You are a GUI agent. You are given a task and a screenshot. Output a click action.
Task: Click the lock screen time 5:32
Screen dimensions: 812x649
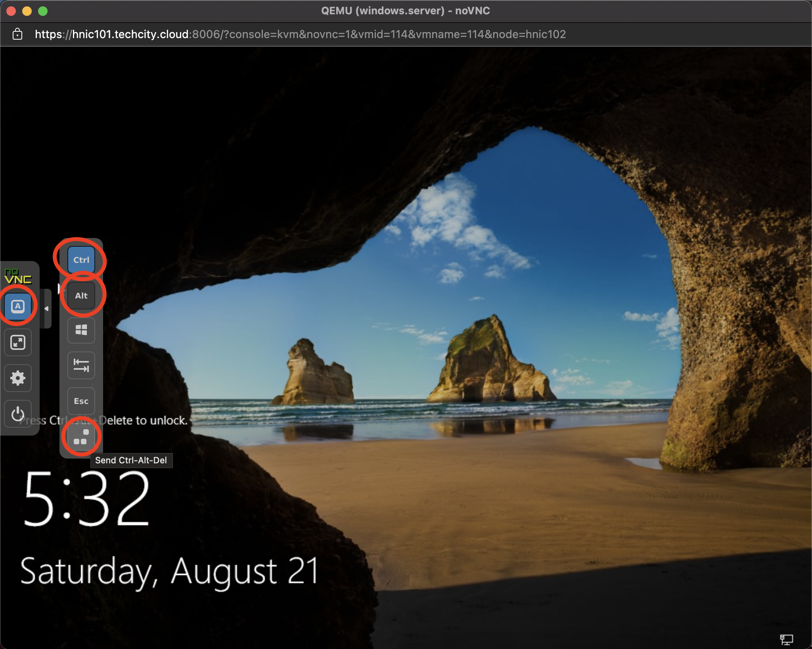(x=87, y=499)
